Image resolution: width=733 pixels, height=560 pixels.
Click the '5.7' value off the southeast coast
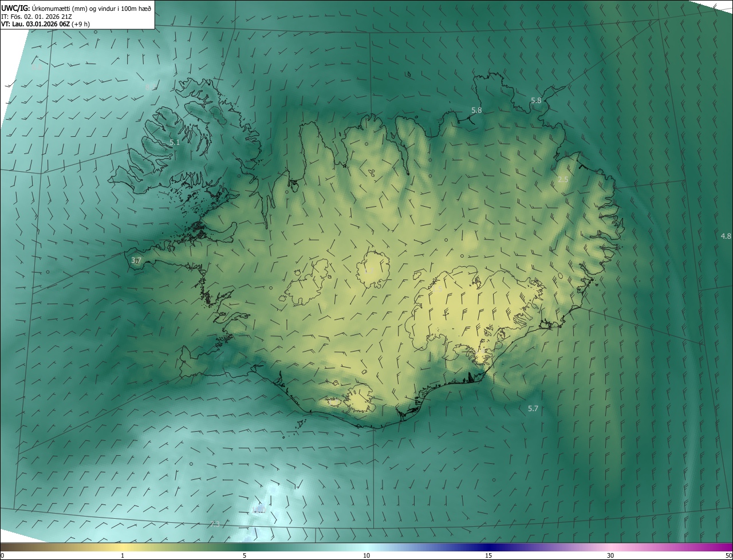533,408
